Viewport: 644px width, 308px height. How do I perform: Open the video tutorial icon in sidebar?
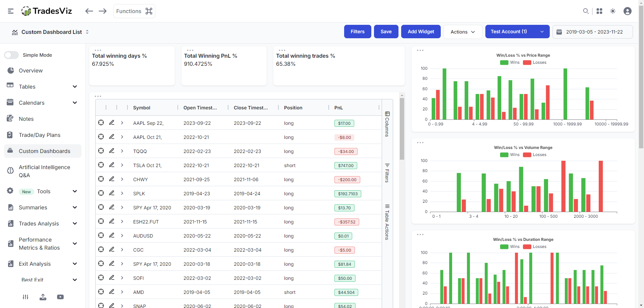[x=60, y=297]
